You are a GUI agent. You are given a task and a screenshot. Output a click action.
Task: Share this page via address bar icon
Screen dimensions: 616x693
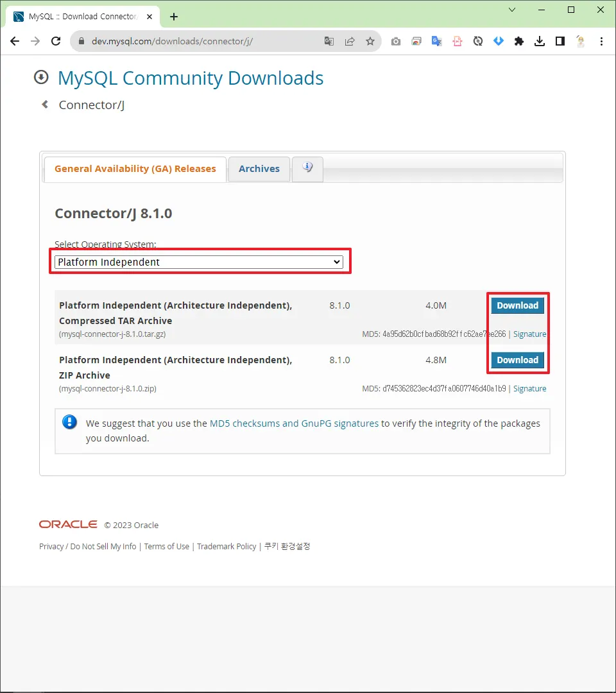[350, 41]
